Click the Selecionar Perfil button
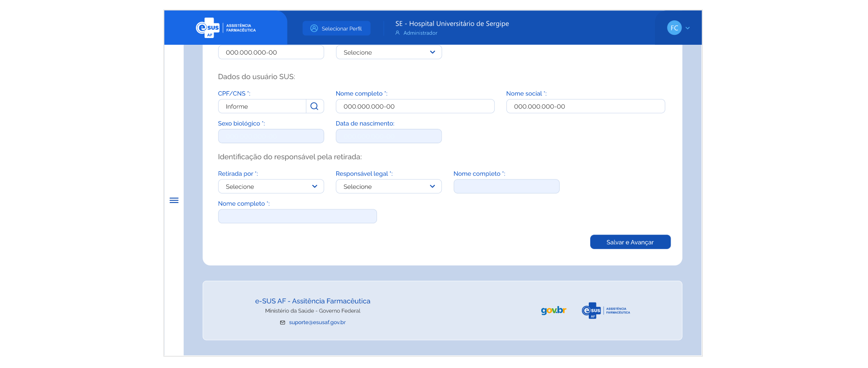 pyautogui.click(x=336, y=28)
